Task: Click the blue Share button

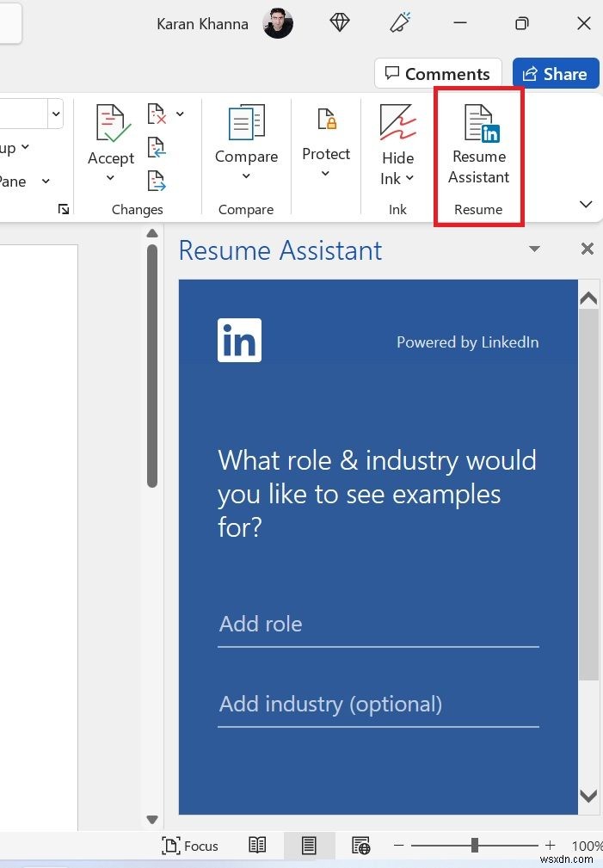Action: tap(555, 73)
